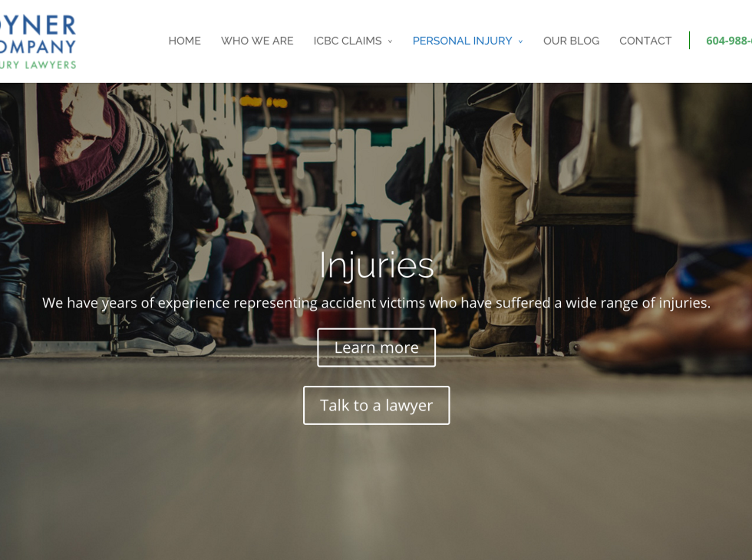Click the brown leather shoe in photo
Screen dimensions: 752x560
tap(667, 326)
